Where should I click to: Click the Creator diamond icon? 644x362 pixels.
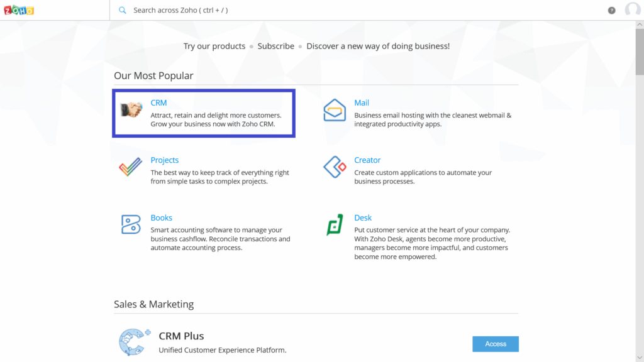pos(335,167)
